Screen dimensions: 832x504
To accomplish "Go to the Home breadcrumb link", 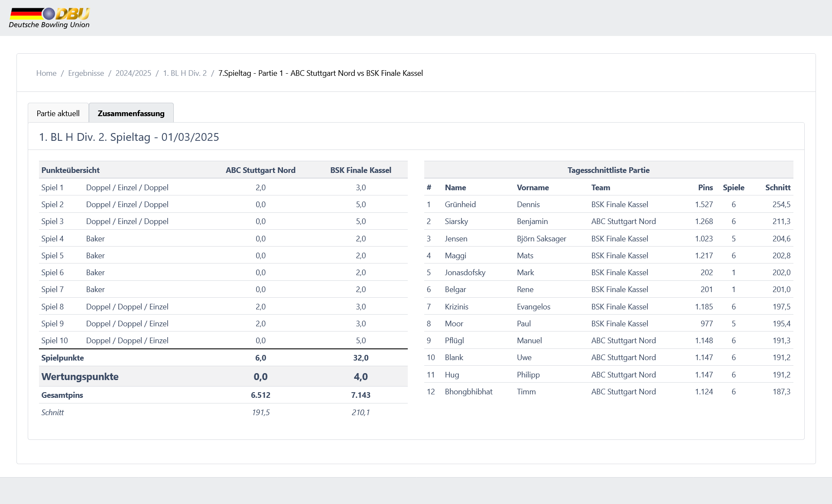I will click(46, 73).
